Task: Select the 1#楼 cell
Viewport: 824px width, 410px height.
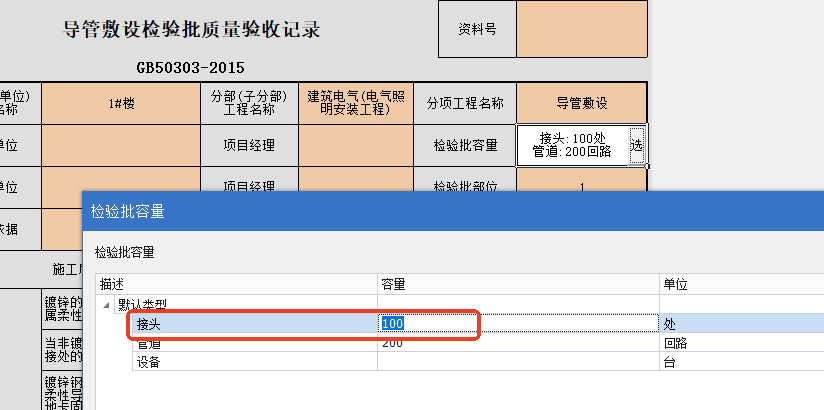Action: [121, 103]
